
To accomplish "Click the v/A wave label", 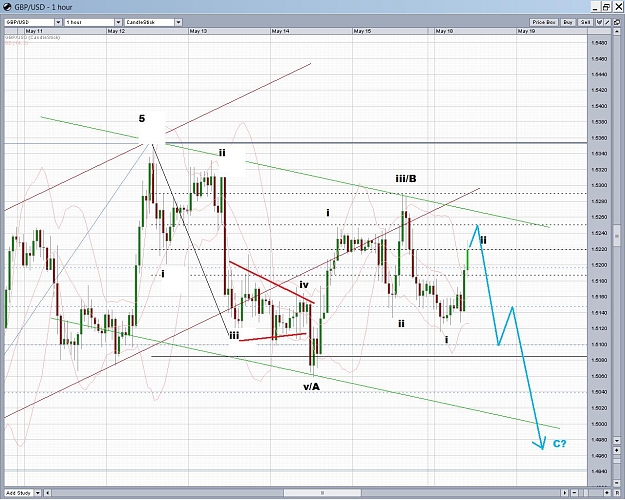I will pos(311,387).
